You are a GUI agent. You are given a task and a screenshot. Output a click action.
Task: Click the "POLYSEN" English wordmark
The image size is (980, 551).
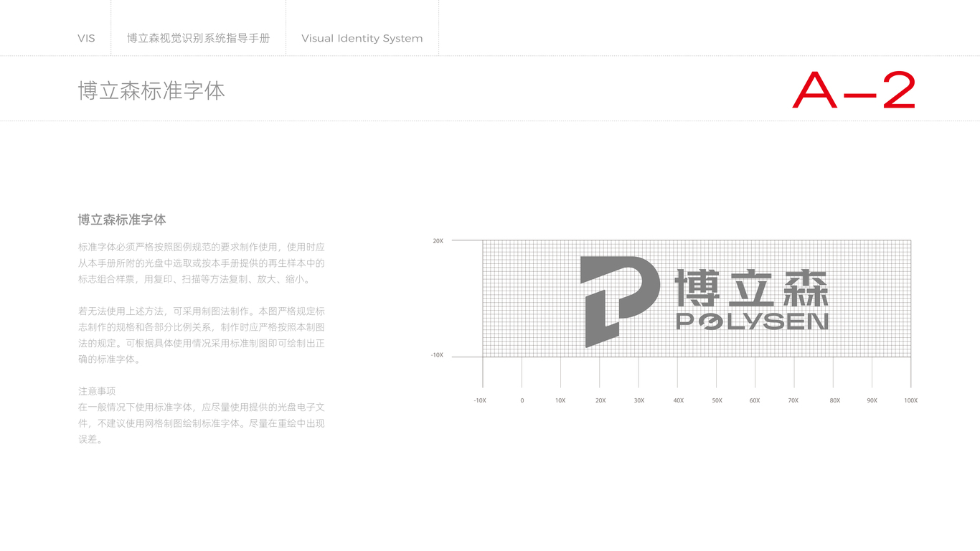752,321
